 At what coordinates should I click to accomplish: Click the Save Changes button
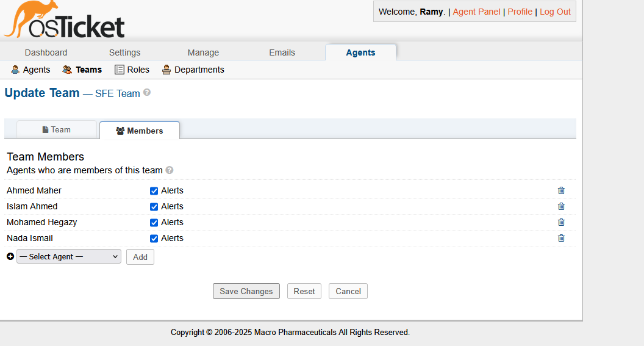coord(246,291)
